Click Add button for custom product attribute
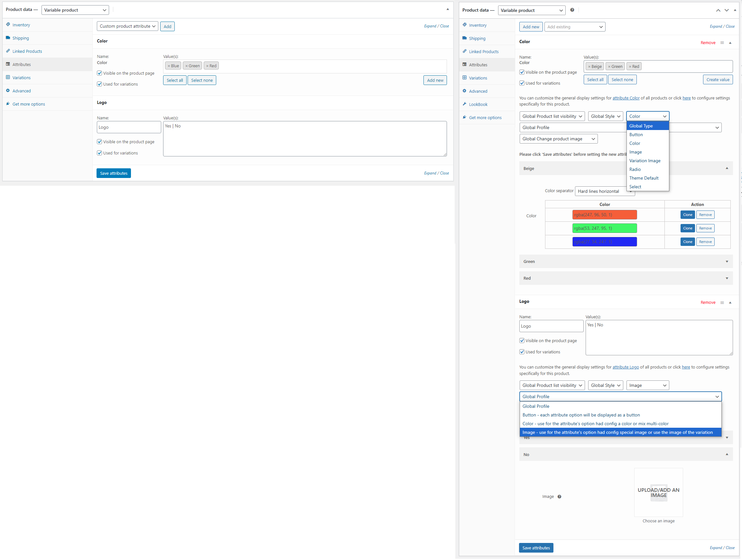 (x=168, y=26)
